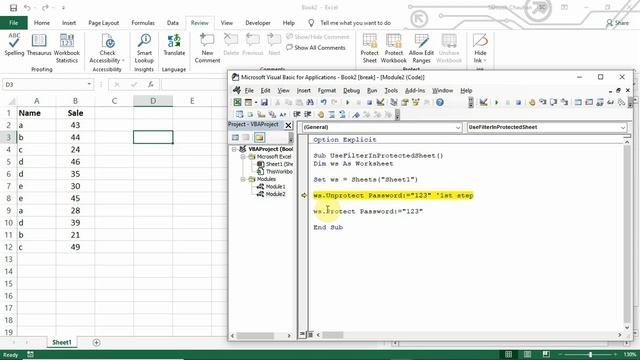Click the Reset stop icon in Standard toolbar
Screen dimensions: 640x360
pyautogui.click(x=369, y=102)
